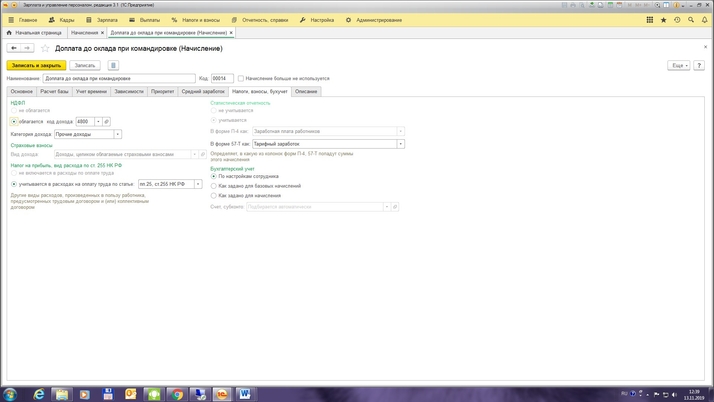Expand the 'Категория дохода' dropdown
The width and height of the screenshot is (714, 402).
click(118, 134)
